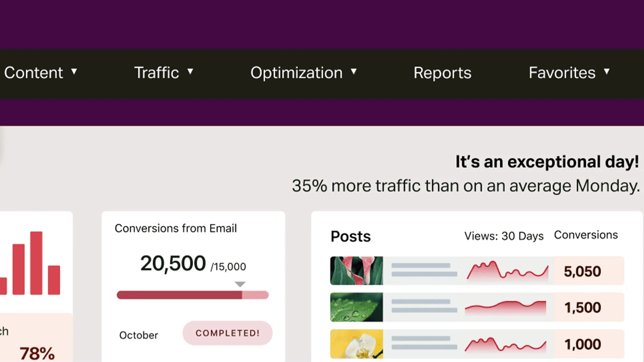
Task: Select the pink calla lily post thumbnail
Action: click(x=357, y=271)
